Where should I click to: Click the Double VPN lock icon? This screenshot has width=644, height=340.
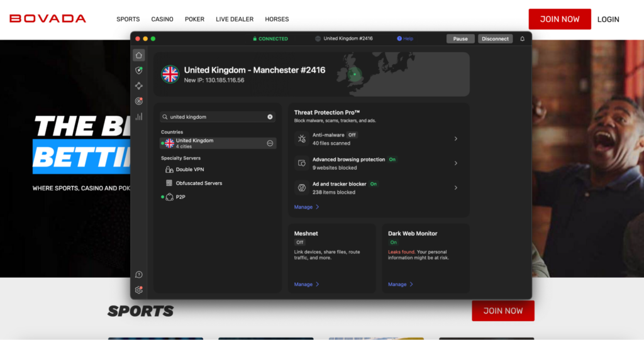(169, 169)
